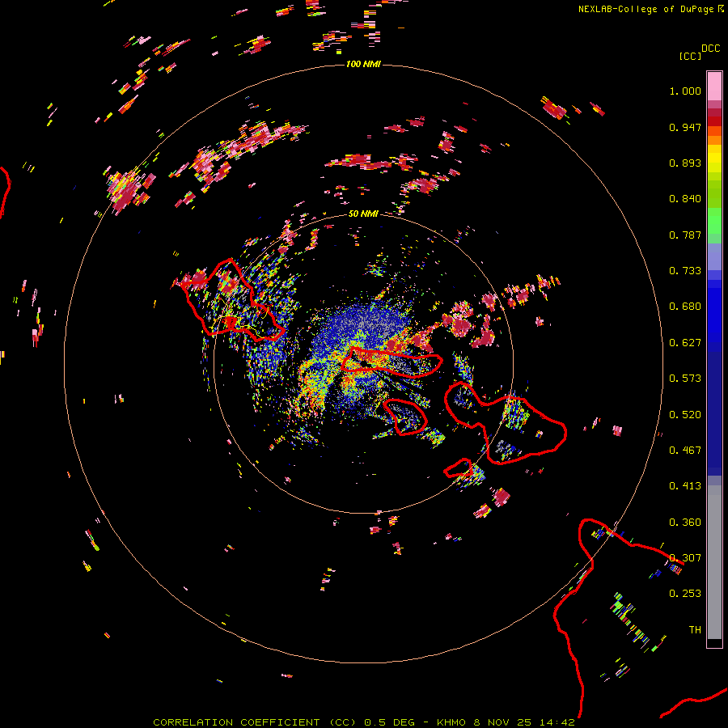
Task: Click the [CC] units label
Action: (x=690, y=56)
